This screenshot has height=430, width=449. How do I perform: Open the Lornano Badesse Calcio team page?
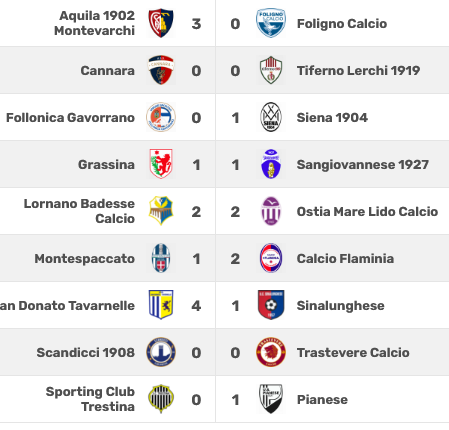click(x=79, y=211)
